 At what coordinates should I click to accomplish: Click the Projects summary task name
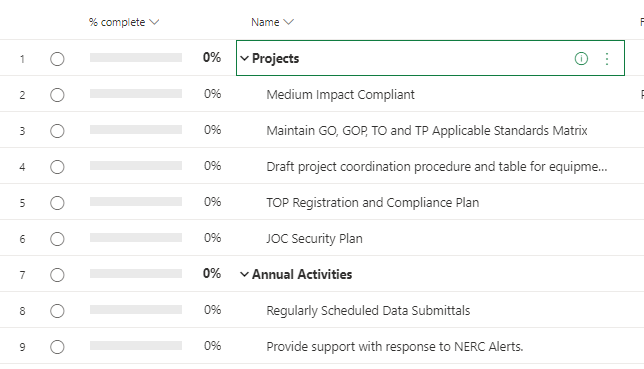pyautogui.click(x=275, y=59)
